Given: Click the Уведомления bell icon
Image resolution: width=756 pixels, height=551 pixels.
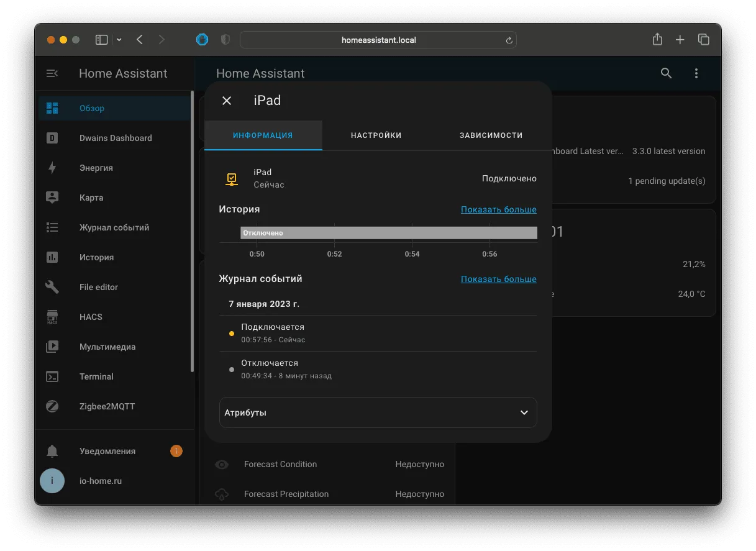Looking at the screenshot, I should (x=52, y=451).
